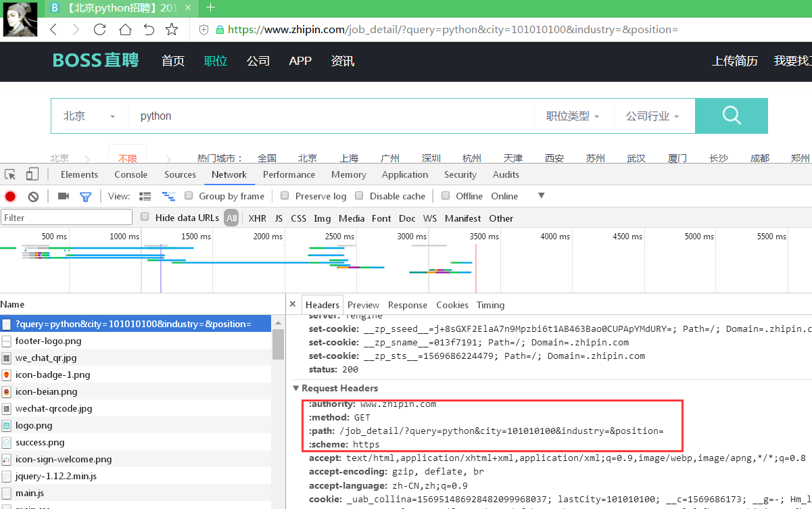The height and width of the screenshot is (509, 812).
Task: Close the 北京python招聘 browser tab
Action: [x=188, y=8]
